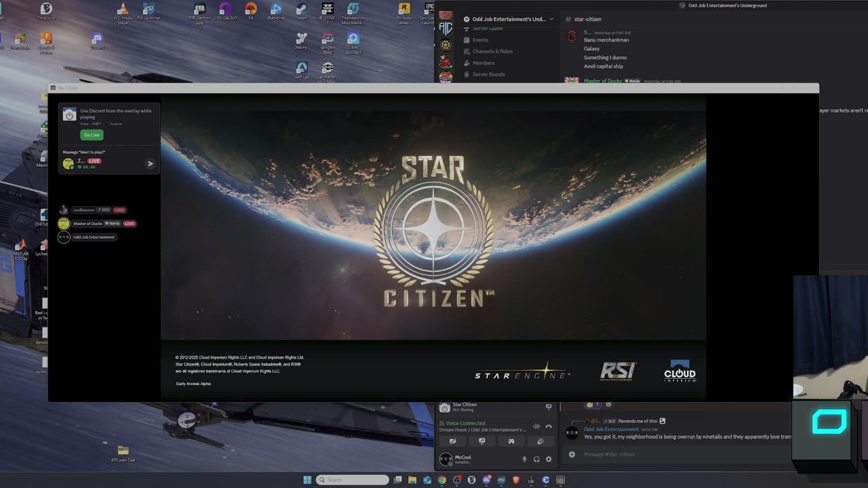Open OrcaSlicer desktop shortcut
Viewport: 868px width, 488px height.
[46, 11]
